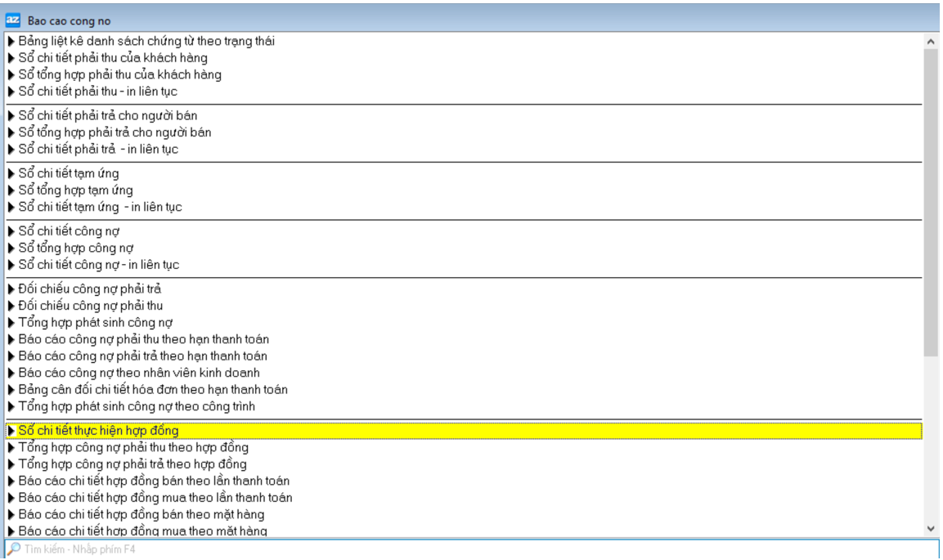This screenshot has width=943, height=560.
Task: Open 'Sổ chi tiết phải trả cho người bán'
Action: tap(107, 116)
